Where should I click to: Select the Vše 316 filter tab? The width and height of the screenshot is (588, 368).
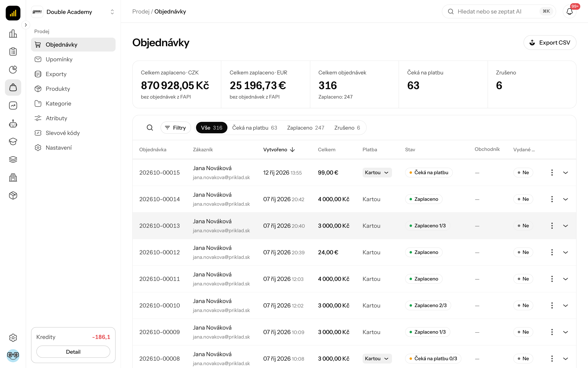coord(211,128)
